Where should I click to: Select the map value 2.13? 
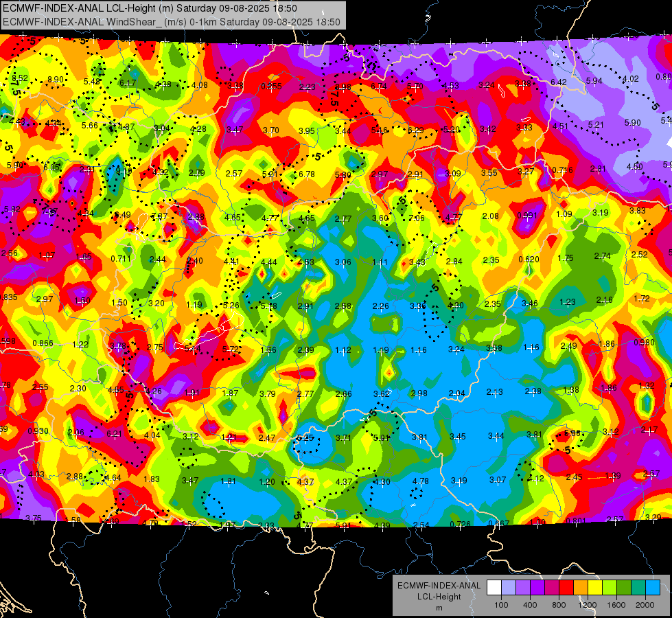[495, 392]
